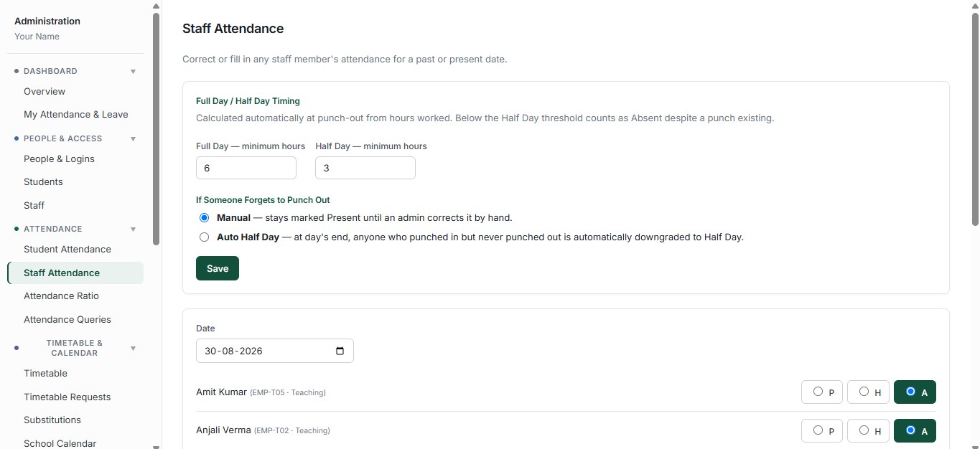Focus the Full Day minimum hours field
The height and width of the screenshot is (449, 980).
(246, 169)
